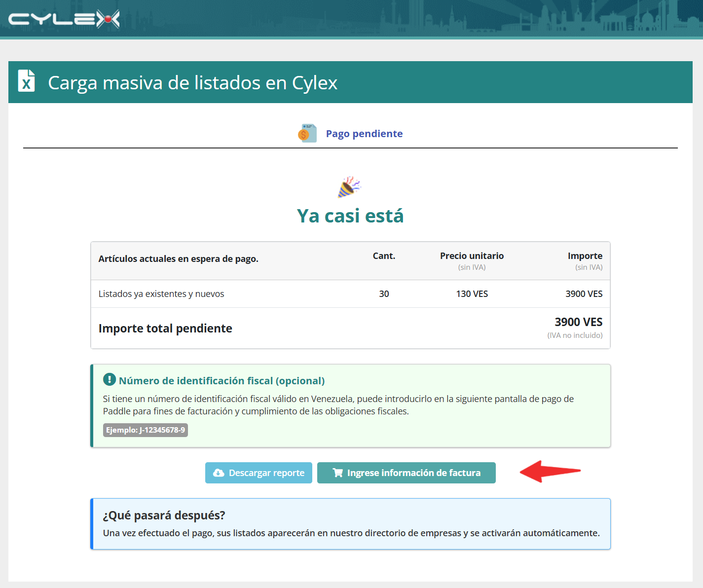Click the 'Ejemplo: J-12345678-9' badge
703x588 pixels.
click(146, 430)
